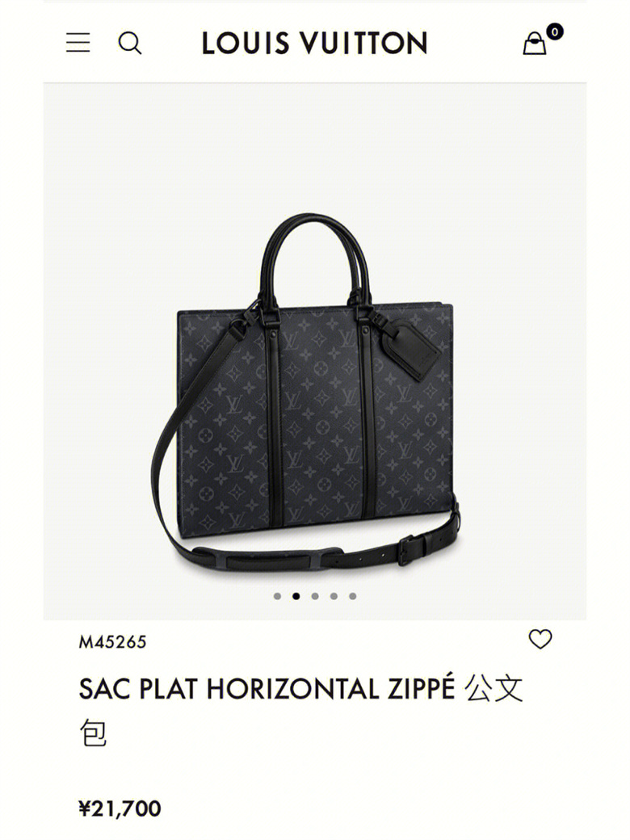Click the leather luggage tag on bag
Screen dimensions: 630x840
411,346
